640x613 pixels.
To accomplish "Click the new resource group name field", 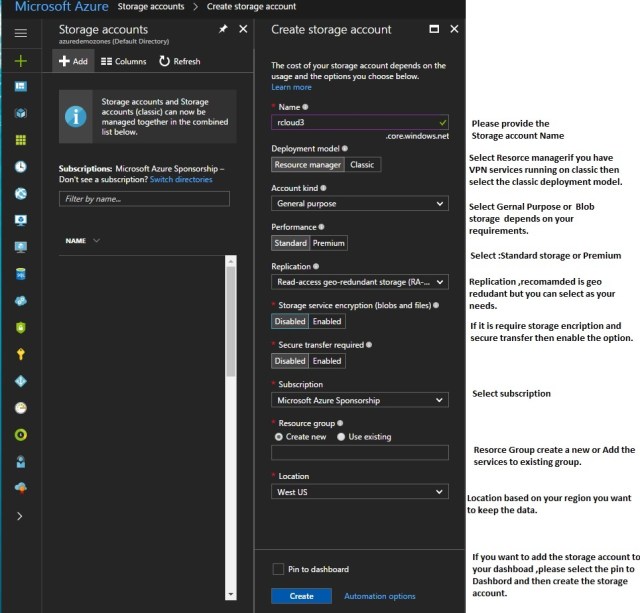I will pos(360,453).
